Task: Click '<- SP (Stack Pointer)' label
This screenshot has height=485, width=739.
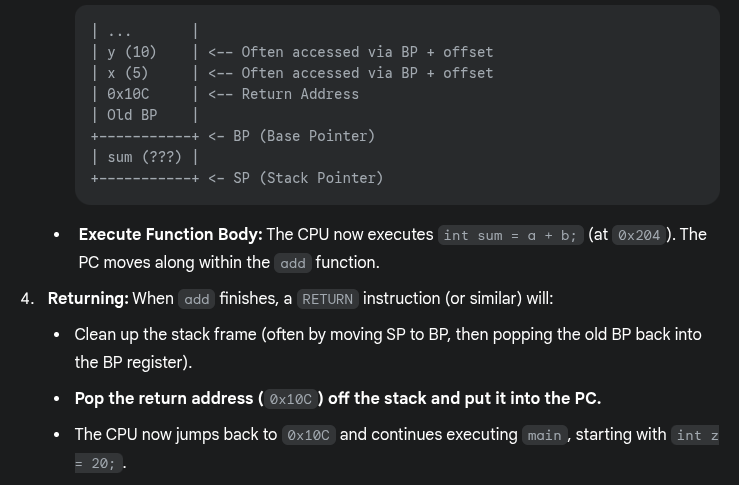Action: pos(296,178)
